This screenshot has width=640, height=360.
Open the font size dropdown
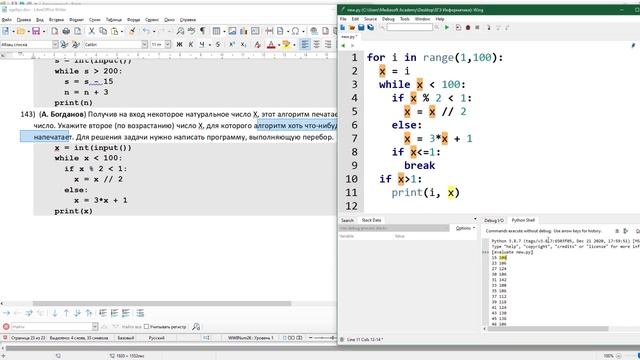click(167, 44)
